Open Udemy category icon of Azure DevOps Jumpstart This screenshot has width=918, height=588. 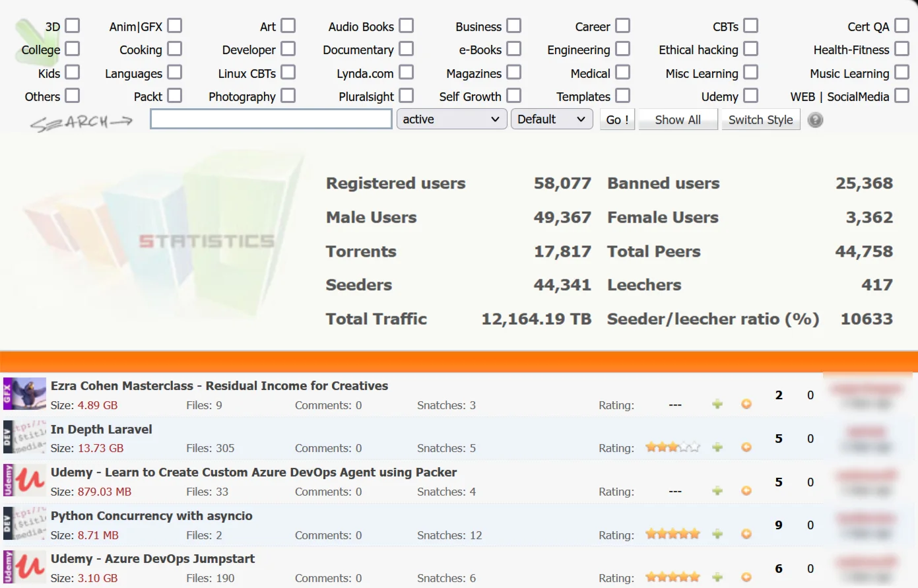pyautogui.click(x=24, y=568)
